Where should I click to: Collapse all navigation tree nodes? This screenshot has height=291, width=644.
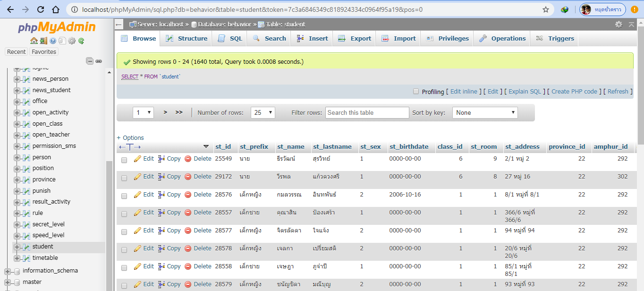click(x=90, y=61)
